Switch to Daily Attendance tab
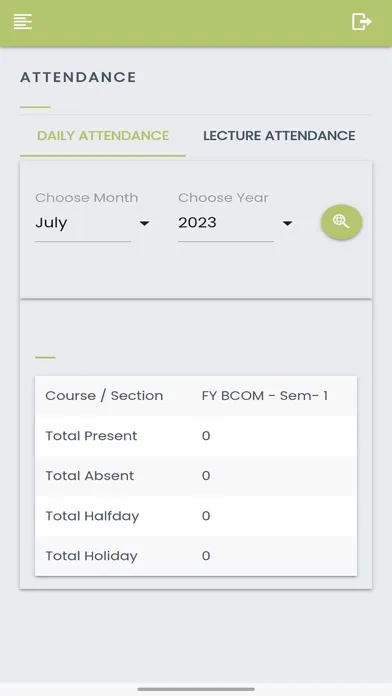 coord(103,136)
